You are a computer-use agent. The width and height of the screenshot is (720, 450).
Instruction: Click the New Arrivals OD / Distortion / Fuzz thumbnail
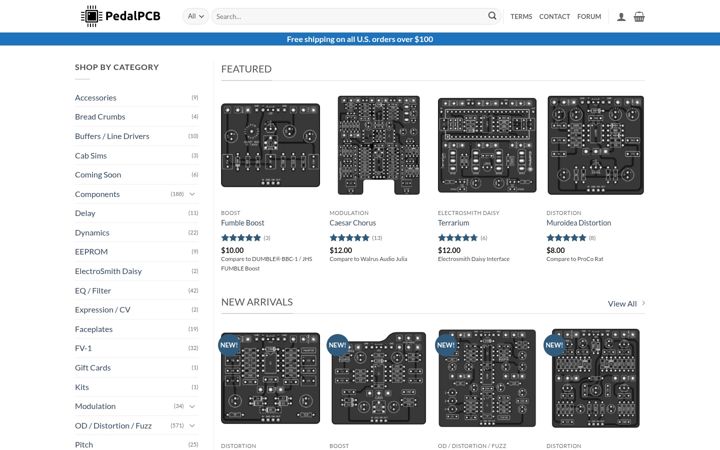click(487, 378)
